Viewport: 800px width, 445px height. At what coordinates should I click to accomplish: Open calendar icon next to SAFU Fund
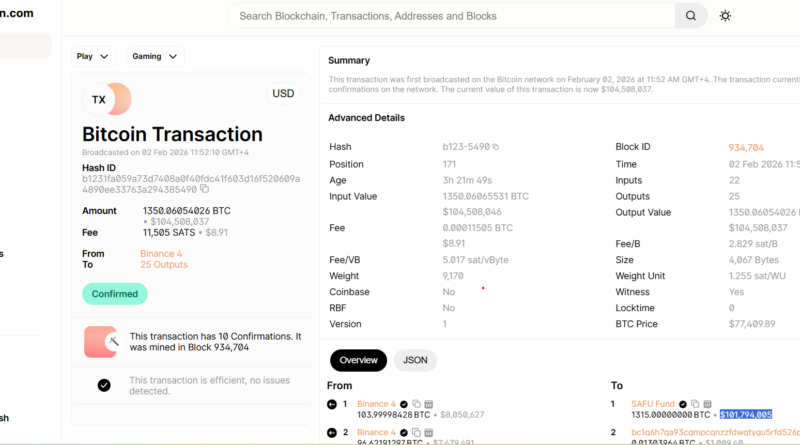click(707, 404)
